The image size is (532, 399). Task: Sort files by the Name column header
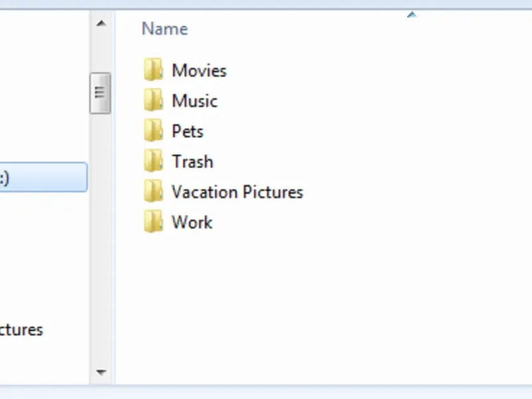(x=165, y=29)
